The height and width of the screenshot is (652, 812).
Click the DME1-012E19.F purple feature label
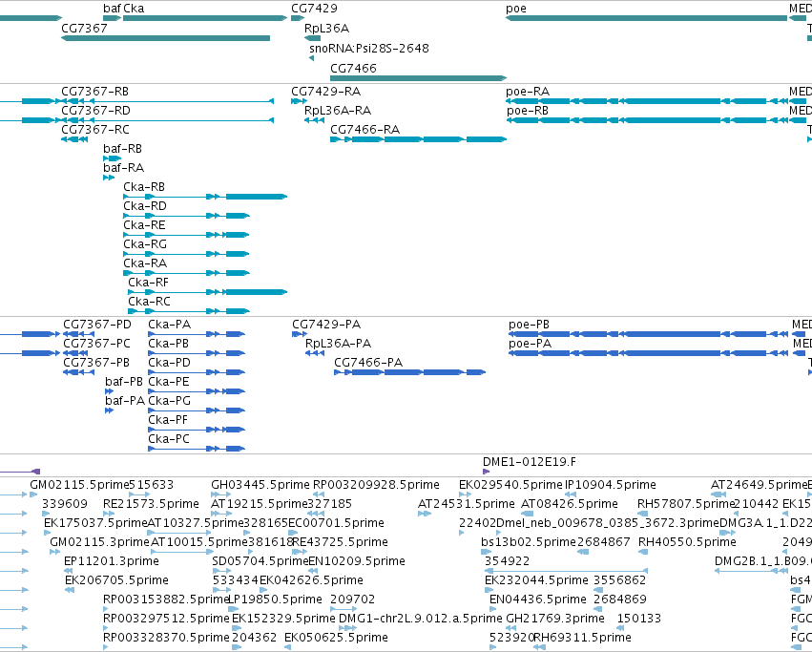[530, 462]
